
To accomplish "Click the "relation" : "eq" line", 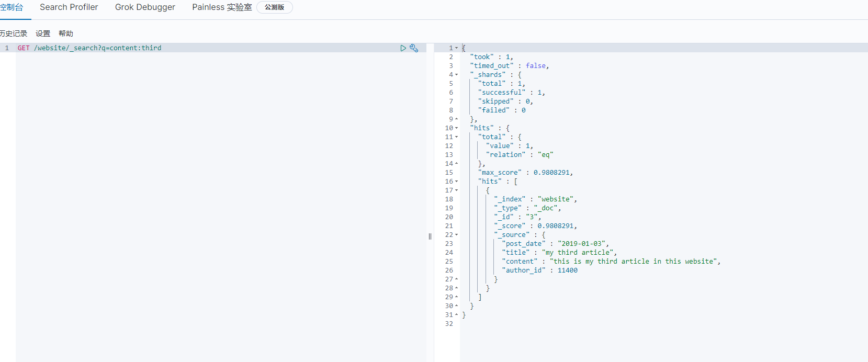I will point(520,155).
